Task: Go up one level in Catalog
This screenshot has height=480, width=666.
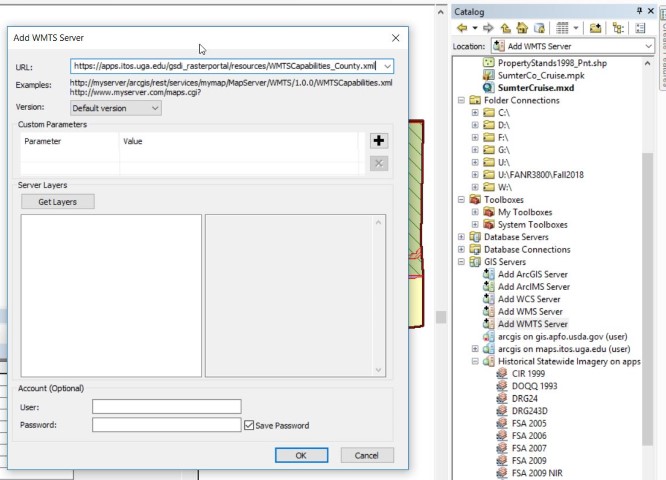Action: coord(505,28)
